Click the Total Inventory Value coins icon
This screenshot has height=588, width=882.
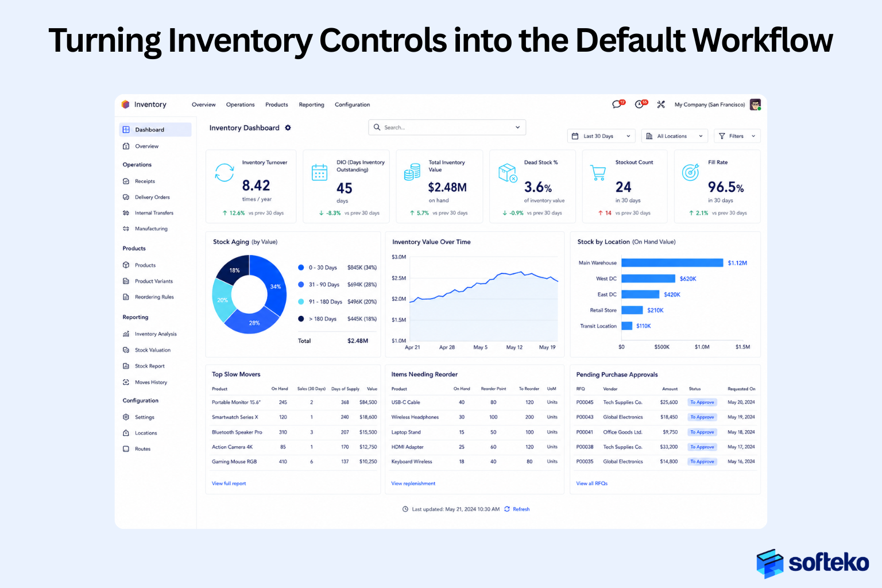tap(412, 172)
